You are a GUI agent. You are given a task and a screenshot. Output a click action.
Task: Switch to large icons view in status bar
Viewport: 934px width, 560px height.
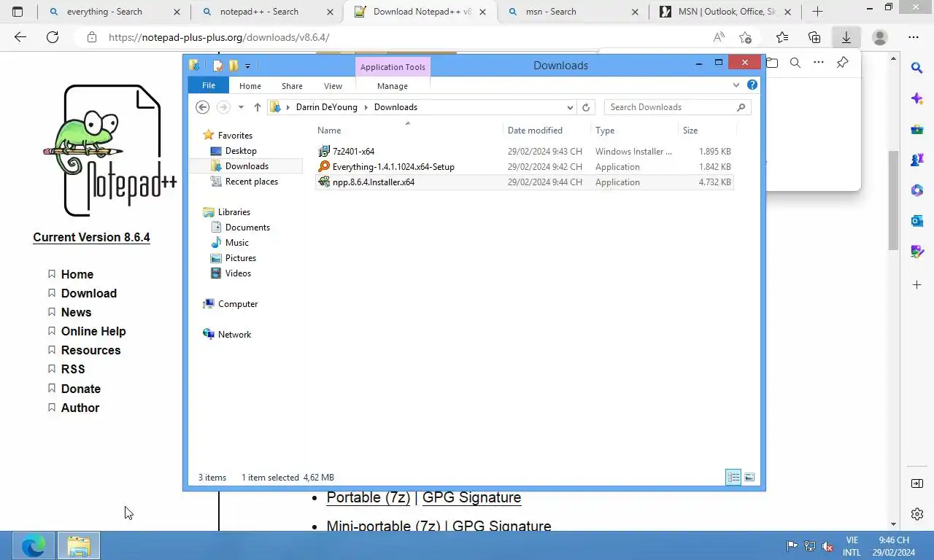point(749,478)
